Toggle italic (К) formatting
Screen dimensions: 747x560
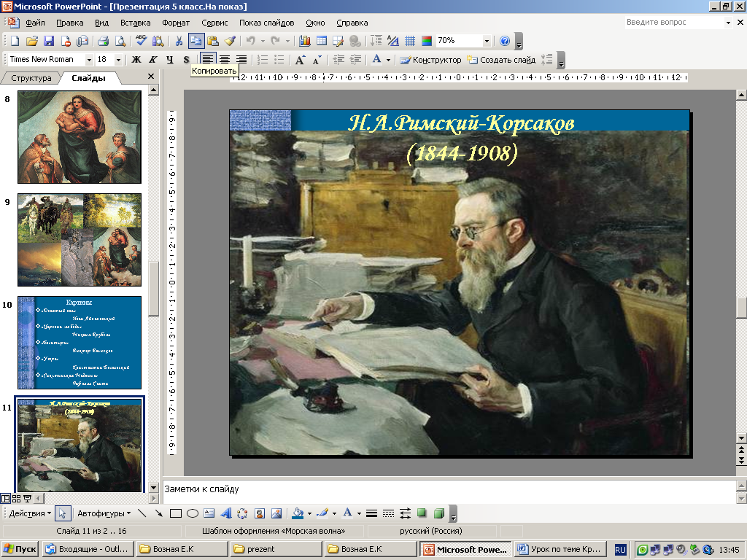(x=153, y=60)
